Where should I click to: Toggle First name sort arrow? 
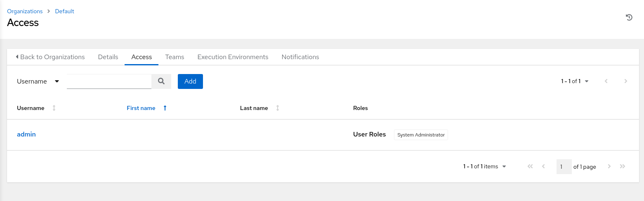(x=165, y=108)
